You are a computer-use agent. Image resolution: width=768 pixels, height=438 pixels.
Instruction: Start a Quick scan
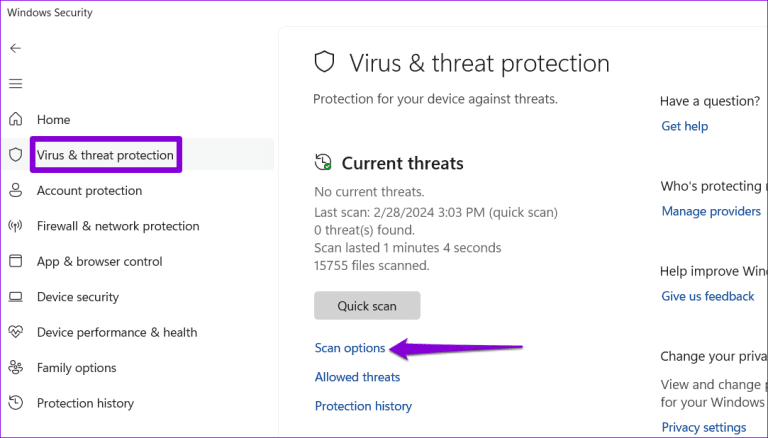click(x=367, y=306)
